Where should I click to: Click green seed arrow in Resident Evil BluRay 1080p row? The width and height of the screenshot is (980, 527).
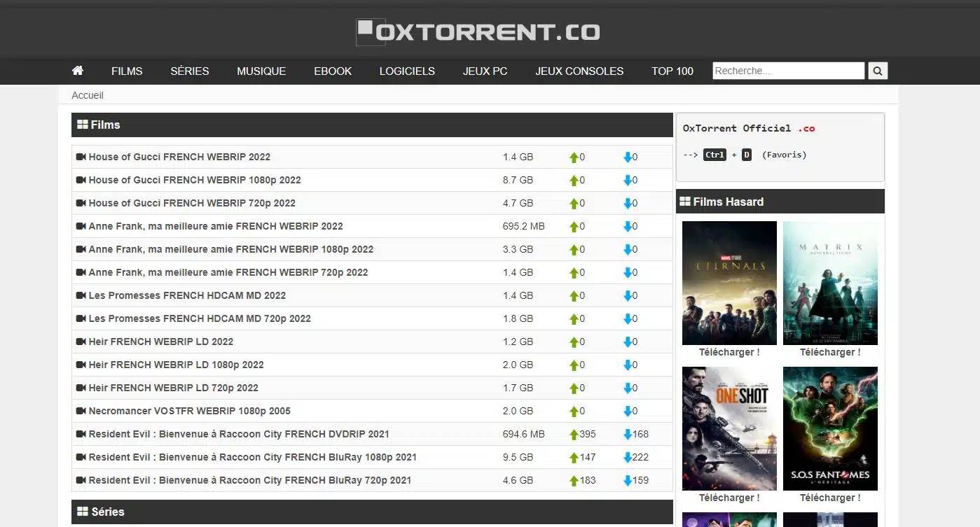pos(574,458)
